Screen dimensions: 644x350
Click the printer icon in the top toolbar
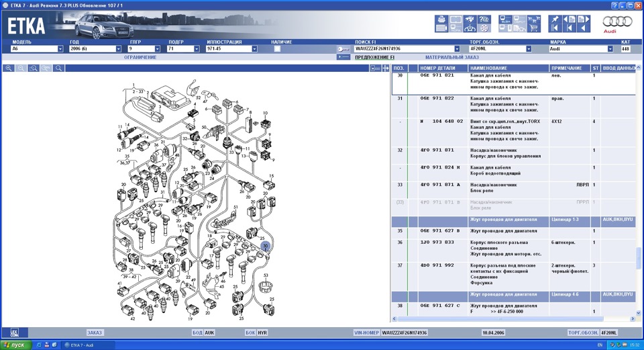441,19
